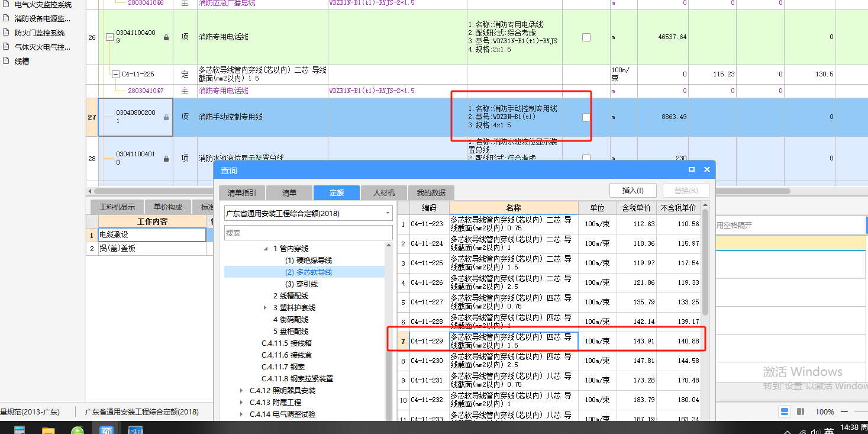Click the 防火门监控系统 document icon
The width and height of the screenshot is (868, 434).
pos(6,33)
